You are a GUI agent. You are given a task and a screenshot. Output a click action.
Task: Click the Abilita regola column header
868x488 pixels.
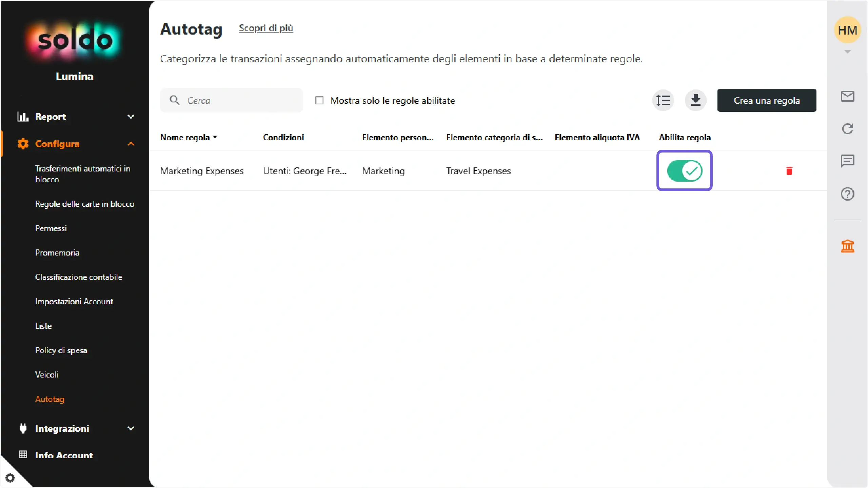tap(685, 137)
